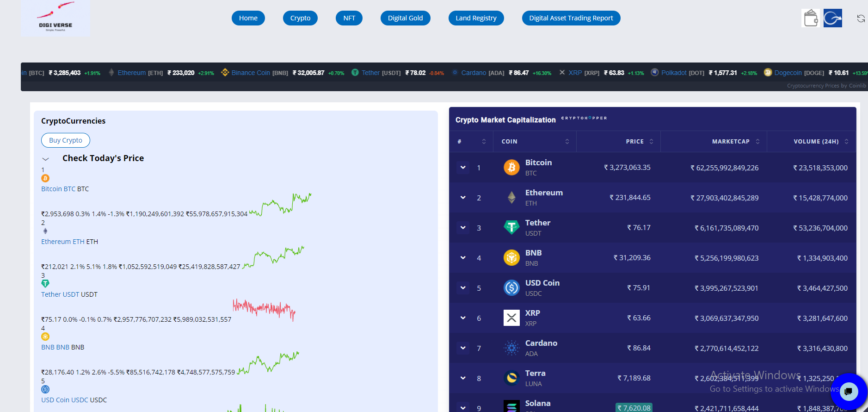
Task: Click the BNB sparkline chart
Action: pos(268,362)
